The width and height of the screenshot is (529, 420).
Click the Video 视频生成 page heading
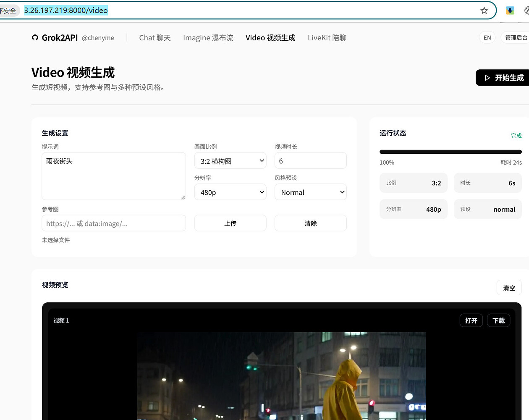click(73, 72)
